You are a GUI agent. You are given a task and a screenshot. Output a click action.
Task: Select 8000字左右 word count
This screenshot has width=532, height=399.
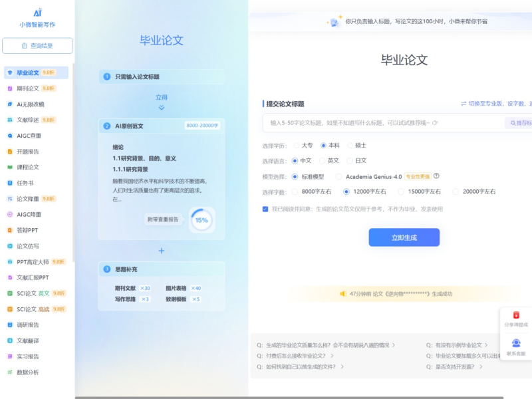click(295, 192)
